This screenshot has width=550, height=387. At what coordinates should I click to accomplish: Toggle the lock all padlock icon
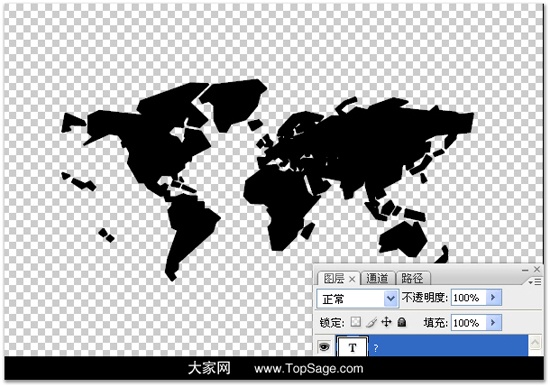[402, 322]
